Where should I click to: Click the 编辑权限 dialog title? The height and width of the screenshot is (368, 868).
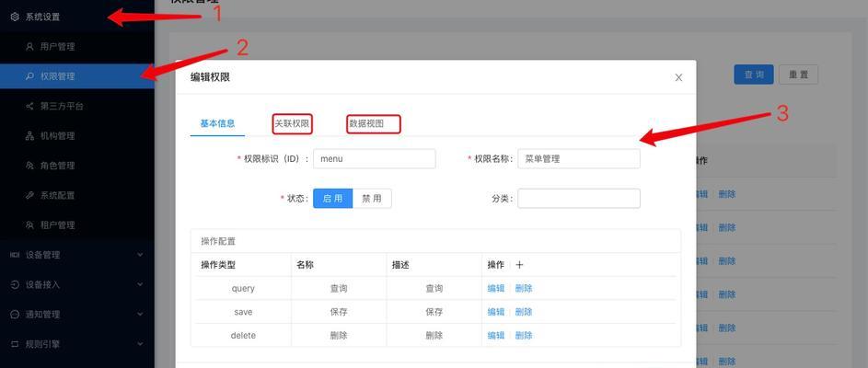tap(211, 77)
